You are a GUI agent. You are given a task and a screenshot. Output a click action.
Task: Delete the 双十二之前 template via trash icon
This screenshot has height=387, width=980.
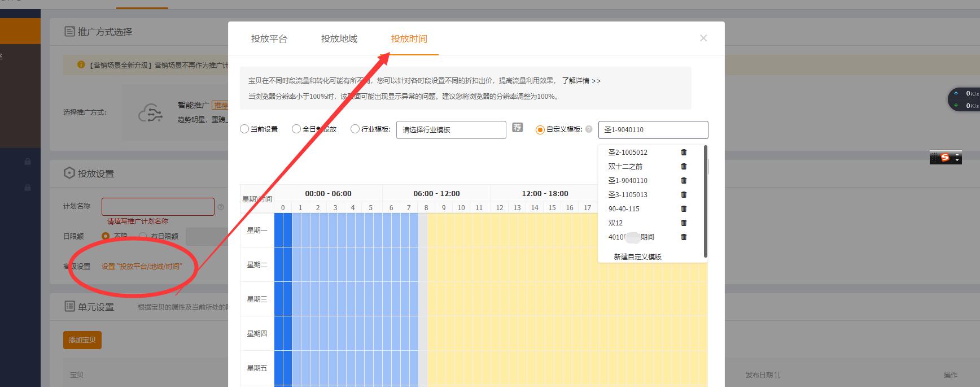[x=684, y=167]
